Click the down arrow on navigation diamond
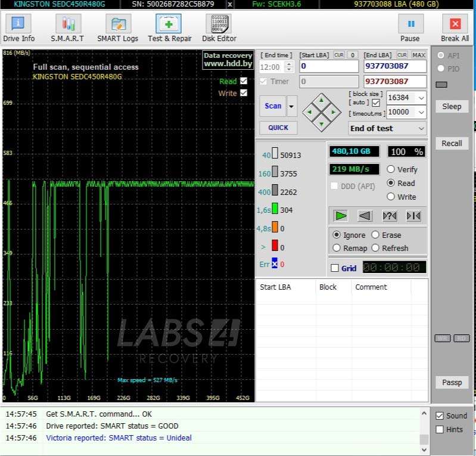The image size is (476, 456). coord(321,123)
